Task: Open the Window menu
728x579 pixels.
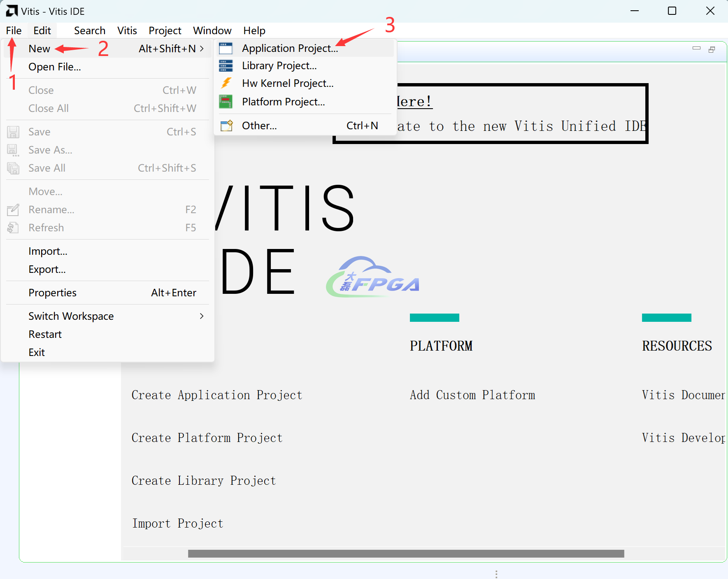Action: point(212,30)
